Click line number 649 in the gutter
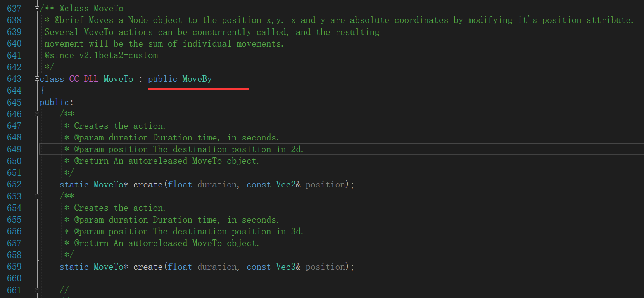Image resolution: width=644 pixels, height=298 pixels. tap(14, 149)
